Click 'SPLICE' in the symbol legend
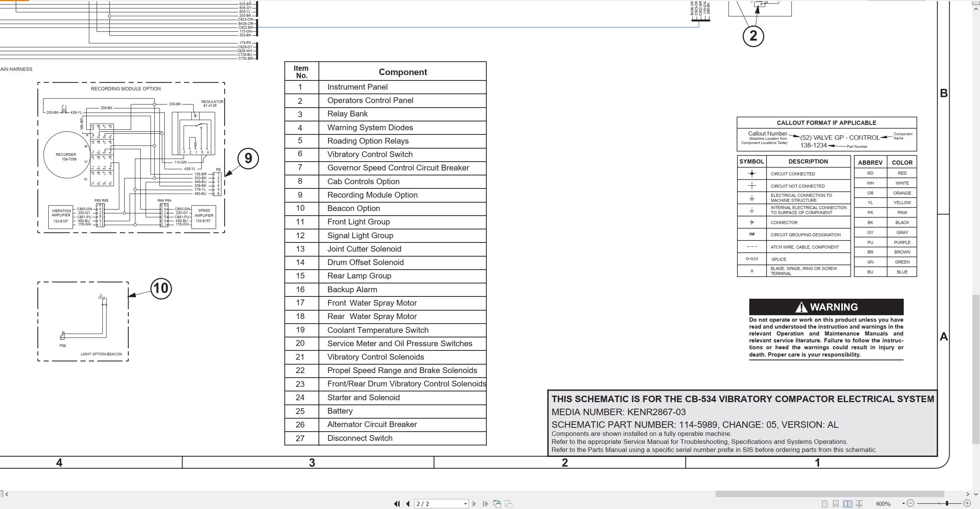980x509 pixels. 778,259
